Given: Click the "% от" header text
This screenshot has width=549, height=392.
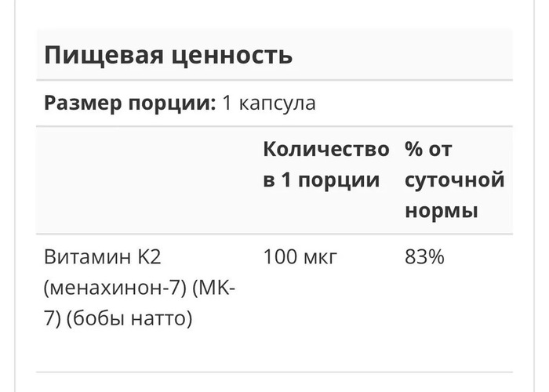Looking at the screenshot, I should click(428, 149).
